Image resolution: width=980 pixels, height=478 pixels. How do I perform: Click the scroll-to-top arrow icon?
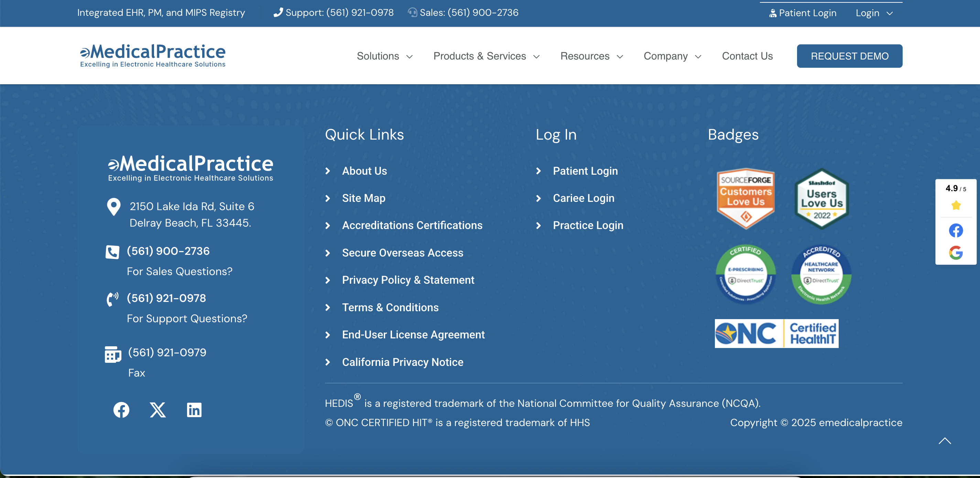point(945,441)
